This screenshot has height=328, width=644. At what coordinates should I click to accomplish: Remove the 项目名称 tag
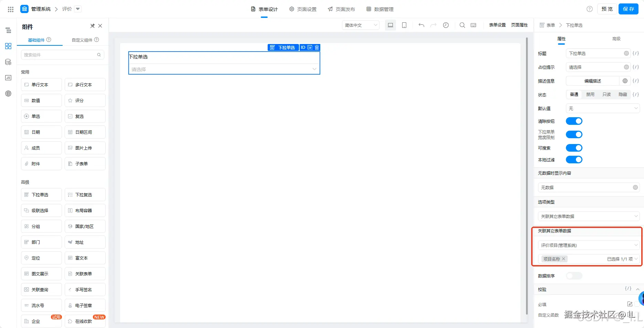pyautogui.click(x=563, y=259)
